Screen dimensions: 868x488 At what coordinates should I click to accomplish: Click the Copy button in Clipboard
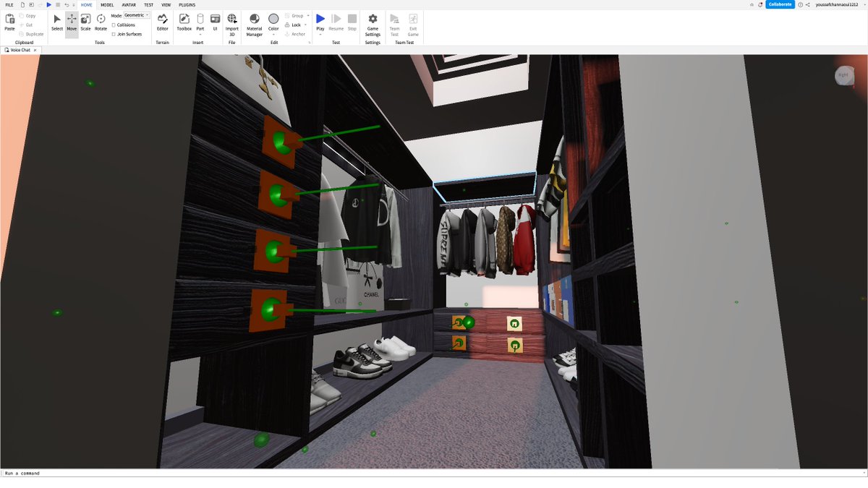click(27, 16)
